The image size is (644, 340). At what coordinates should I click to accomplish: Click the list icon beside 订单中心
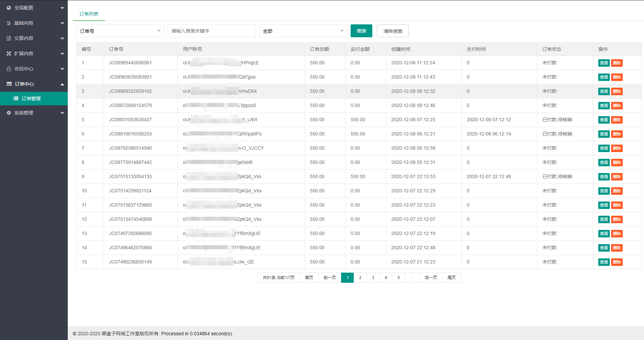9,84
